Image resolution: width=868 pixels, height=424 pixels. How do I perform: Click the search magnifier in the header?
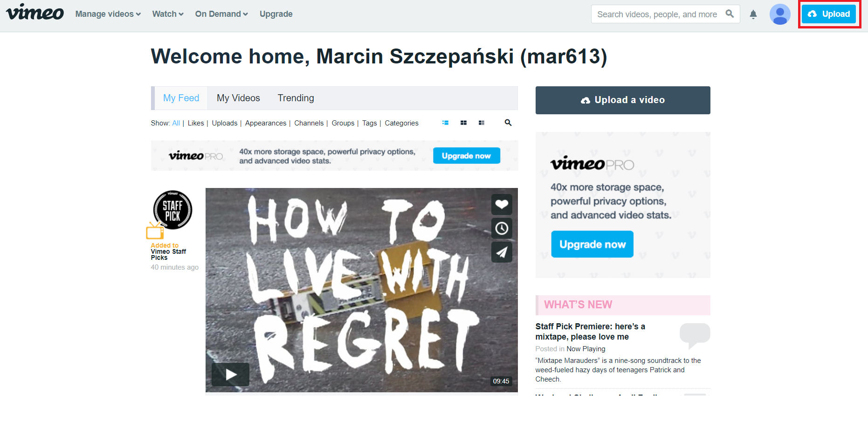click(x=730, y=14)
